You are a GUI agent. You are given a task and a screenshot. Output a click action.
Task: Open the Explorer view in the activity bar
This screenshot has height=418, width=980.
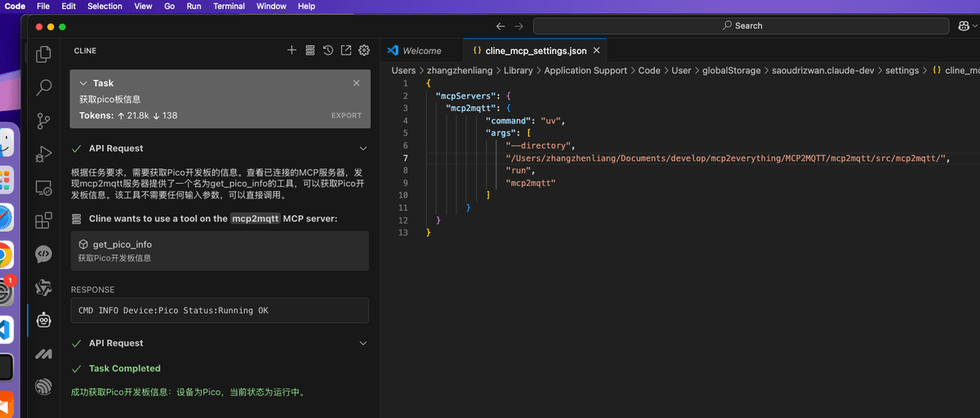(44, 55)
